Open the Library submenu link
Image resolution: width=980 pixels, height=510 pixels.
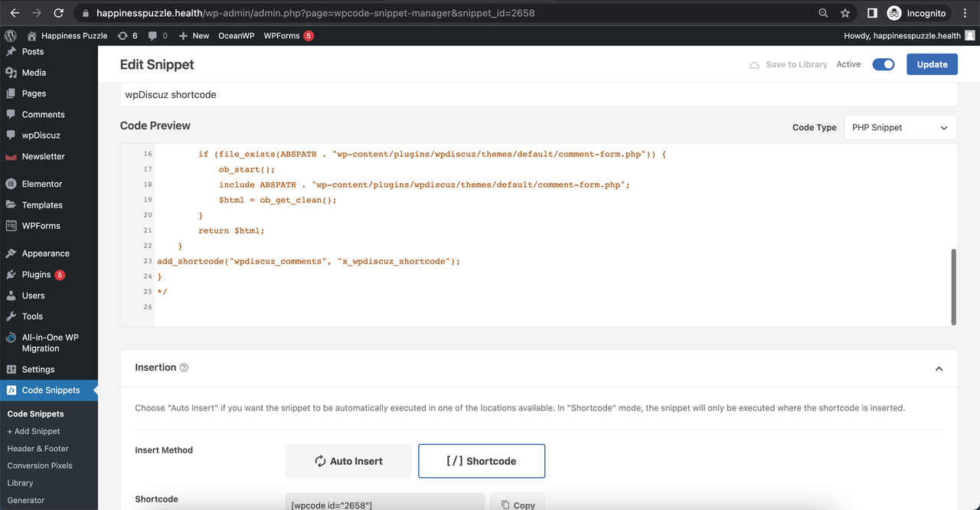(20, 483)
